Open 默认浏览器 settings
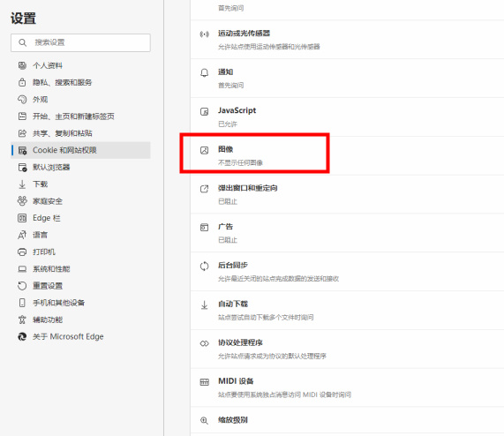504x436 pixels. click(80, 167)
